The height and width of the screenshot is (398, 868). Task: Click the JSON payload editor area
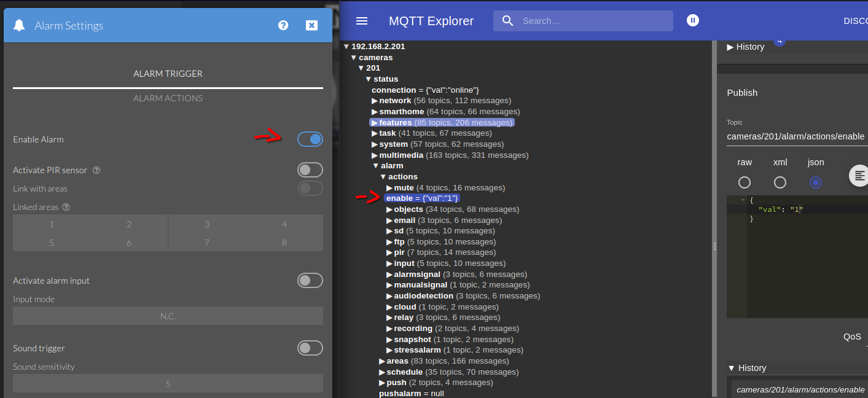pyautogui.click(x=797, y=256)
